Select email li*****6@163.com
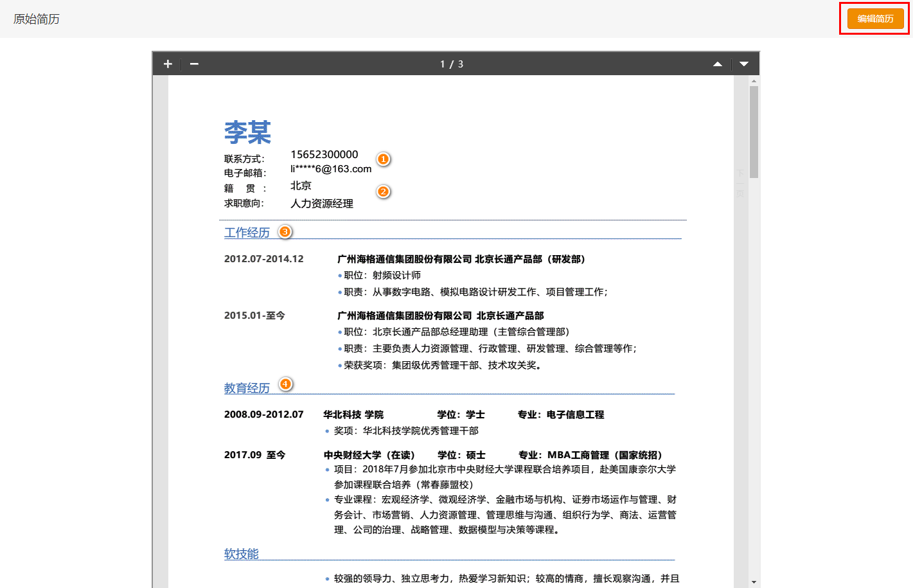913x588 pixels. (331, 169)
